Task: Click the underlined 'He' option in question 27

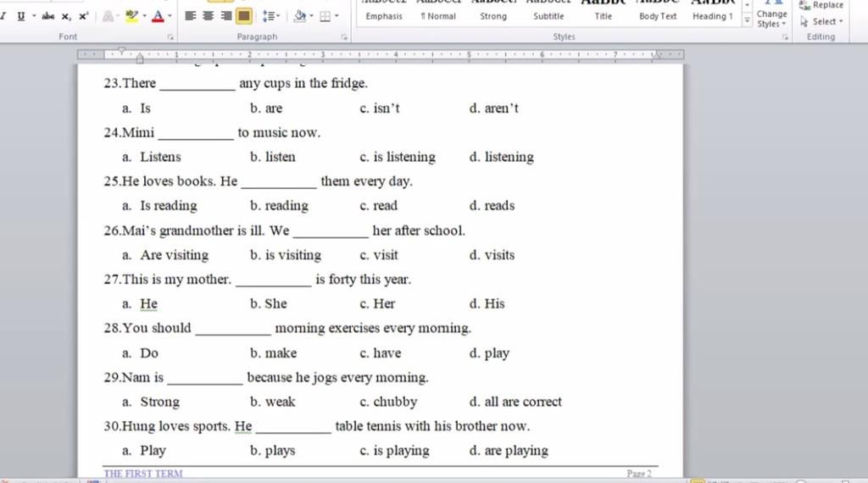Action: pos(148,303)
